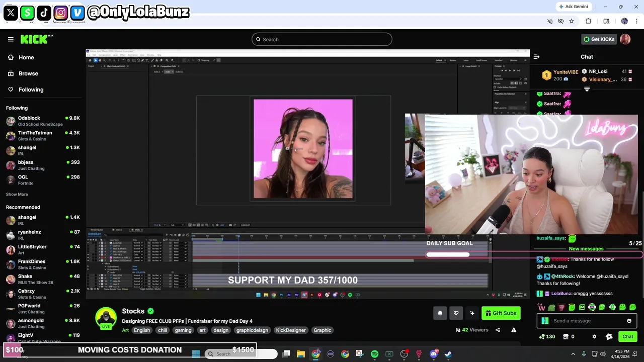Open File Explorer from taskbar
The image size is (644, 362).
coord(300,354)
